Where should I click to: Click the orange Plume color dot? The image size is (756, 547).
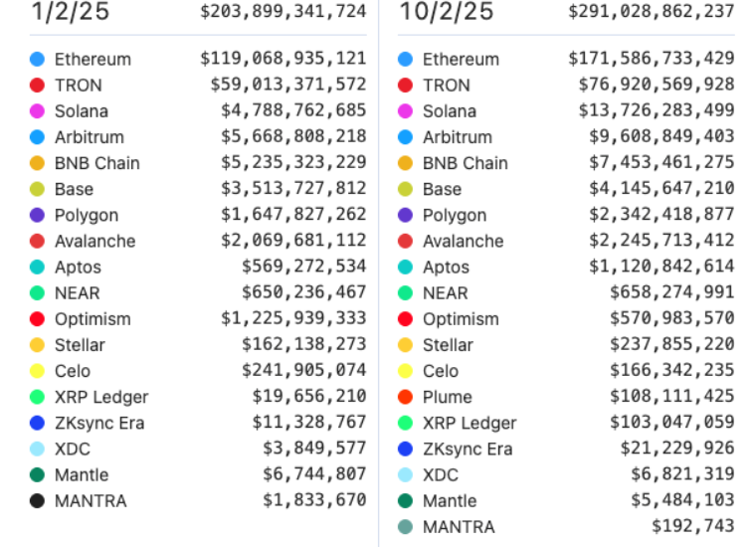pos(406,397)
